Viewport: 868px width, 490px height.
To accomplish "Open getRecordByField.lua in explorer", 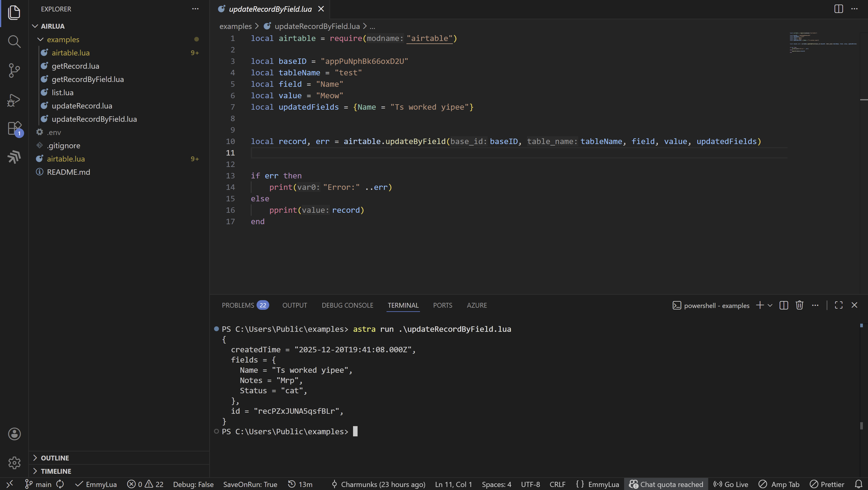I will pyautogui.click(x=88, y=79).
